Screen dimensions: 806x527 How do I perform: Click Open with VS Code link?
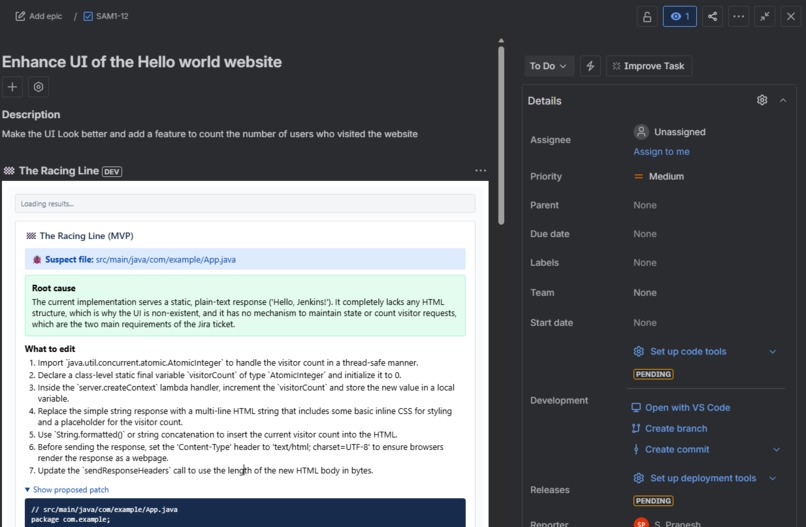687,408
